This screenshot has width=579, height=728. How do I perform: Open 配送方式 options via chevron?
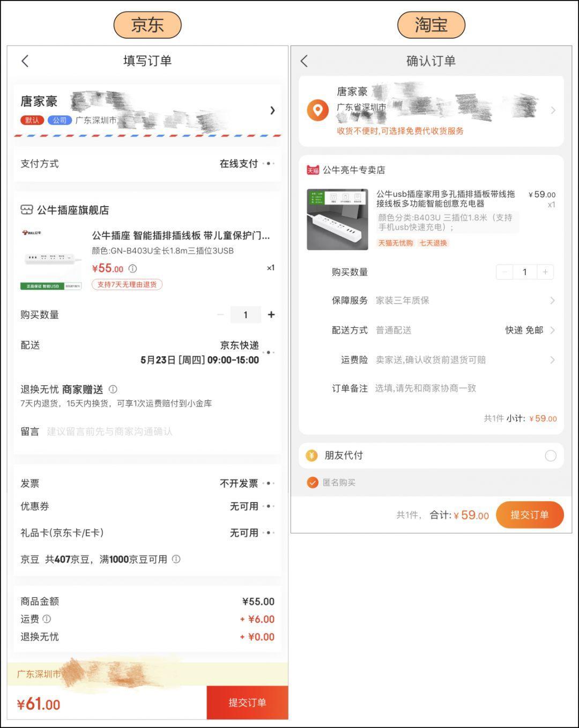click(x=552, y=330)
